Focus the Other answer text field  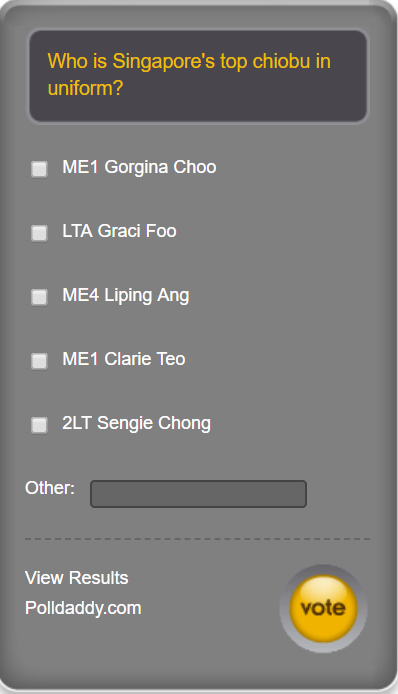pos(198,494)
